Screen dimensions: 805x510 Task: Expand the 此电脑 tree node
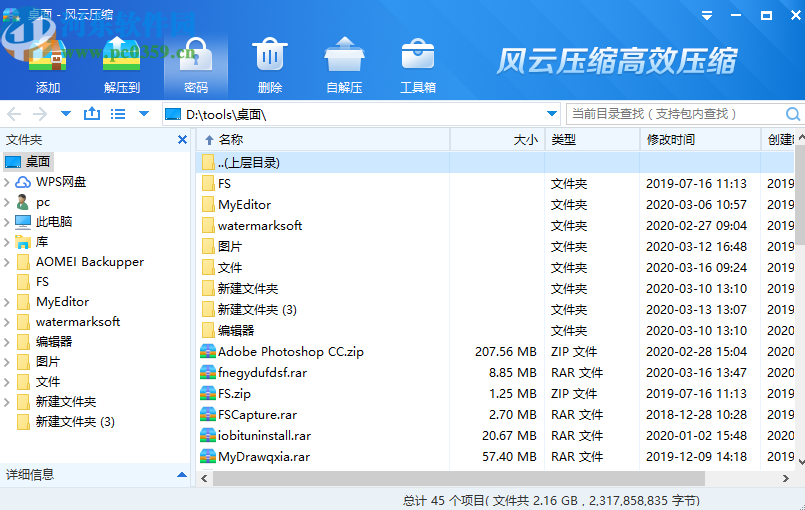[7, 222]
